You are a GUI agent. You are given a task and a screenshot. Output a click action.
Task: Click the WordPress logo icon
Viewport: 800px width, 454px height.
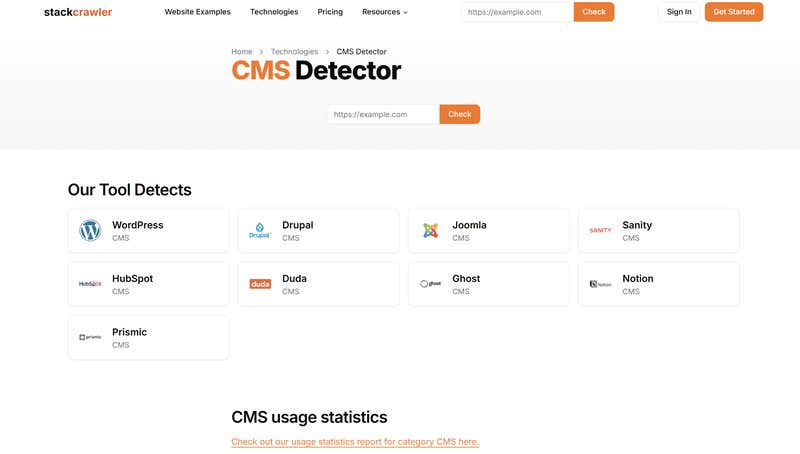[x=90, y=231]
